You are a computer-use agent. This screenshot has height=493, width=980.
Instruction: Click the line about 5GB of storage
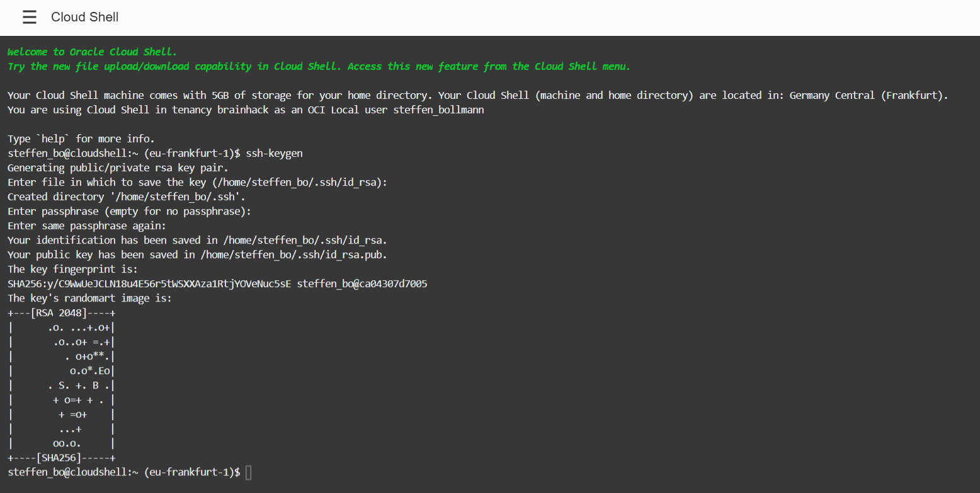tap(478, 95)
